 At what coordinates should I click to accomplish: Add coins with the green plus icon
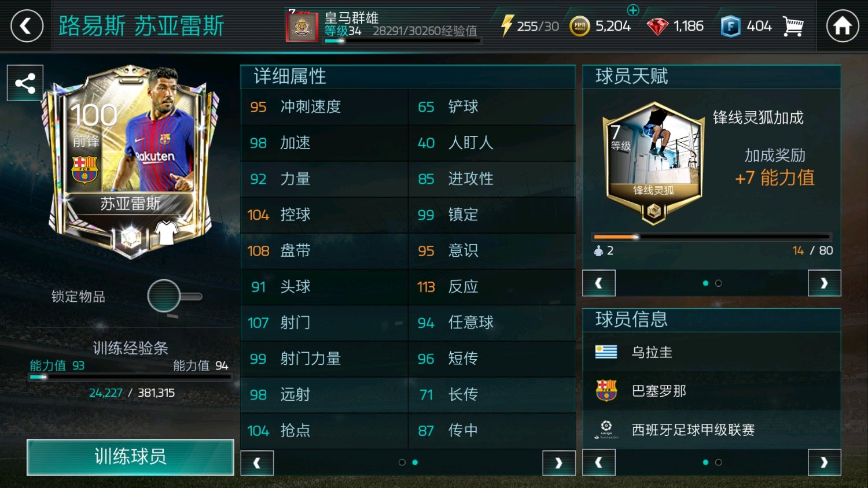pos(633,10)
